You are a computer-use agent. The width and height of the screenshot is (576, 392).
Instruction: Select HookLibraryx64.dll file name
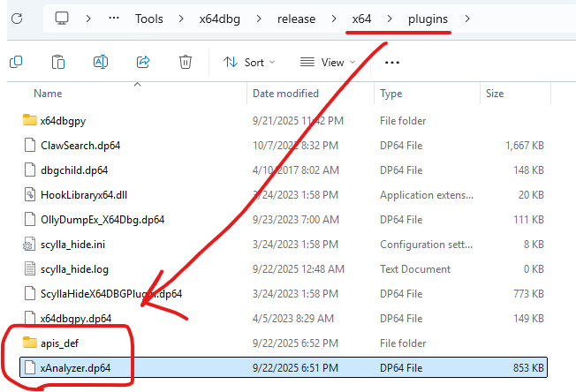[84, 195]
